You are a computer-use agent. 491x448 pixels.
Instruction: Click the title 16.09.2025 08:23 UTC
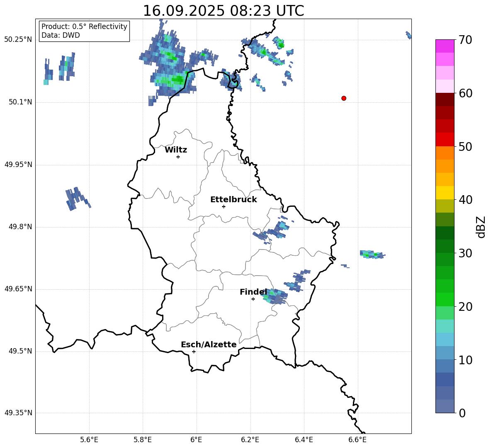coord(224,11)
